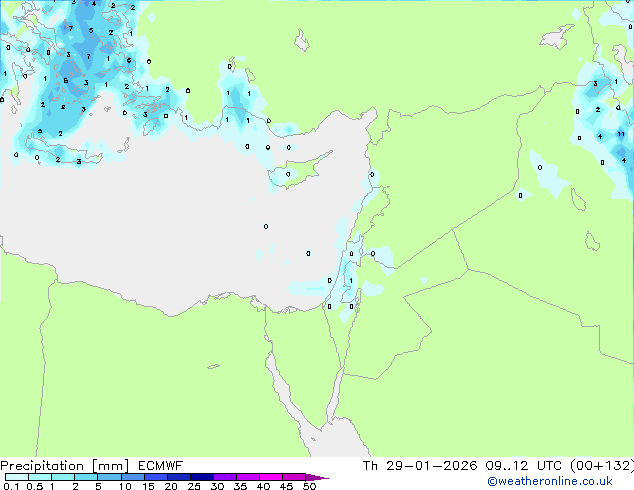Pick the 15–20 mm legend color swatch
The height and width of the screenshot is (490, 634).
pos(155,477)
